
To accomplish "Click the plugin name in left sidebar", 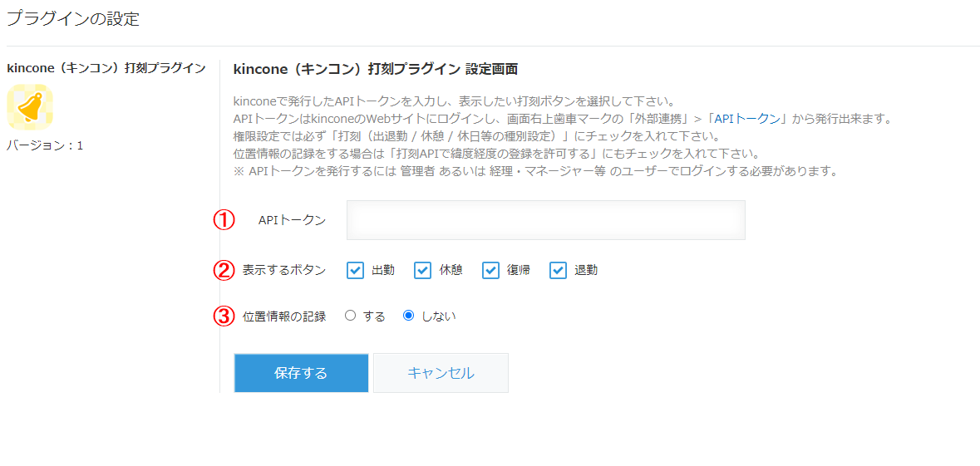I will [x=106, y=68].
